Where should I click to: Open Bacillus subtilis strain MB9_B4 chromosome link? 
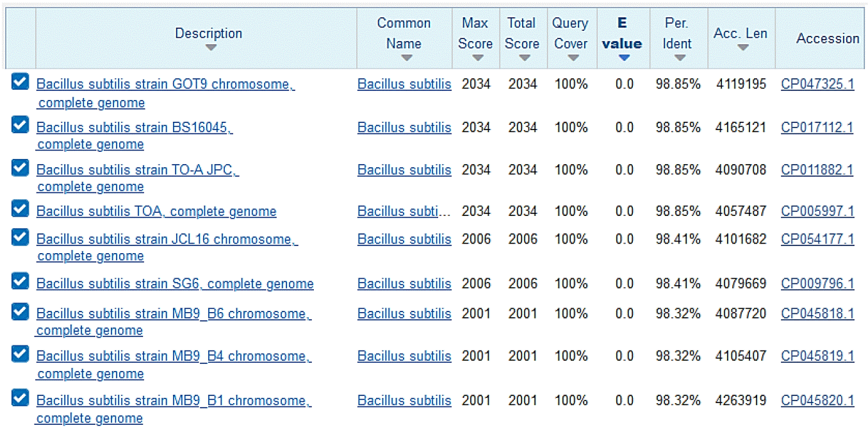(174, 356)
